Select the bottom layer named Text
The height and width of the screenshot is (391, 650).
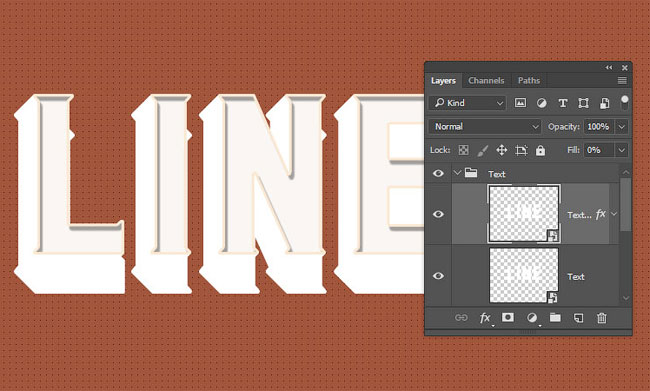point(576,277)
